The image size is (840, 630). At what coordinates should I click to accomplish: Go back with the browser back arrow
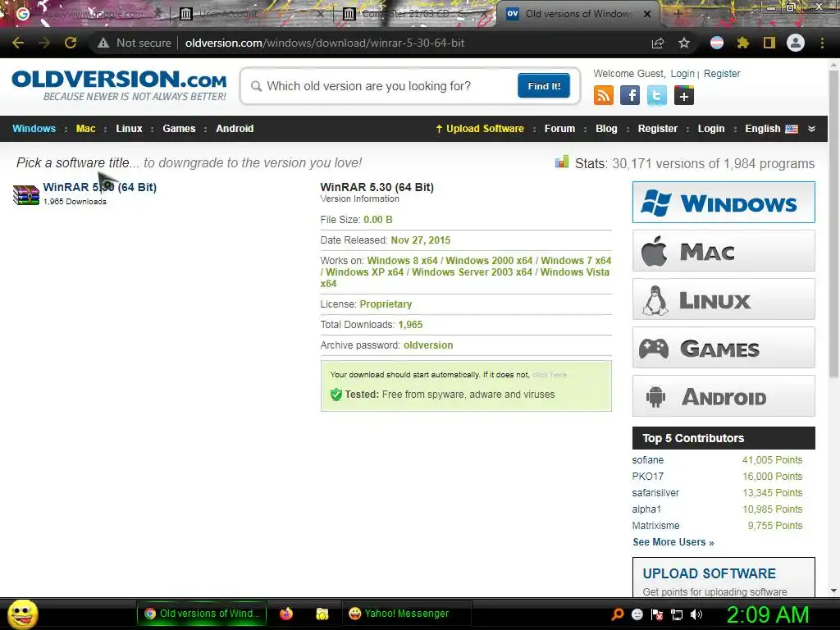click(18, 43)
